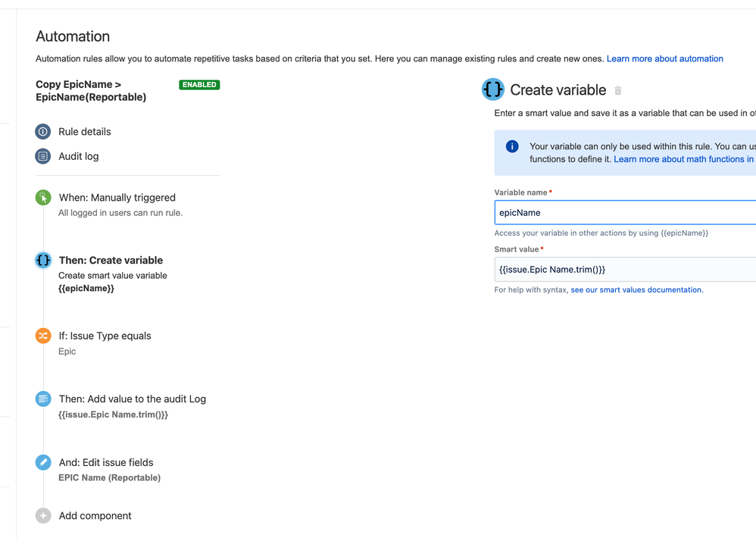Screen dimensions: 756x538
Task: Click the Add component plus icon
Action: pos(43,515)
